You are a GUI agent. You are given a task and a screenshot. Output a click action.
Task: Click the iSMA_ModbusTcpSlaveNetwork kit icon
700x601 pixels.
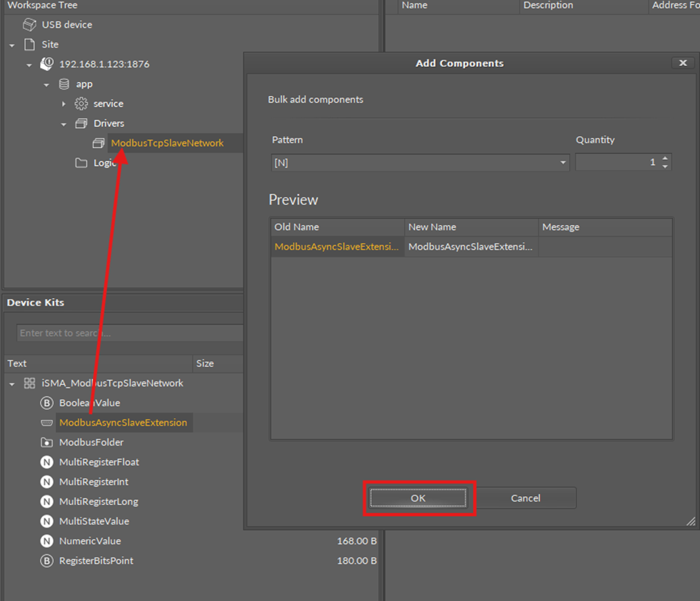coord(30,383)
